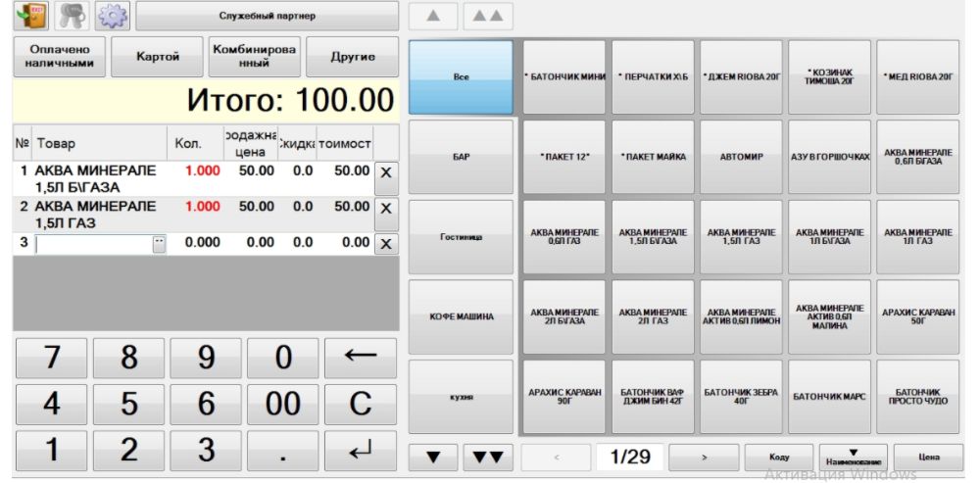Click the Служебный партнер button
This screenshot has height=483, width=980.
click(267, 17)
